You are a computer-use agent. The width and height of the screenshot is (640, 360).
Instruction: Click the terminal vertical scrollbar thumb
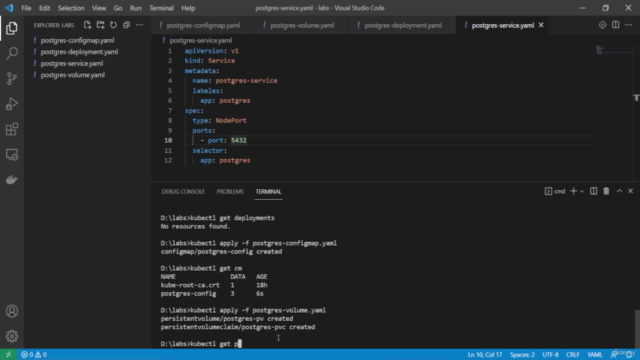pyautogui.click(x=637, y=329)
